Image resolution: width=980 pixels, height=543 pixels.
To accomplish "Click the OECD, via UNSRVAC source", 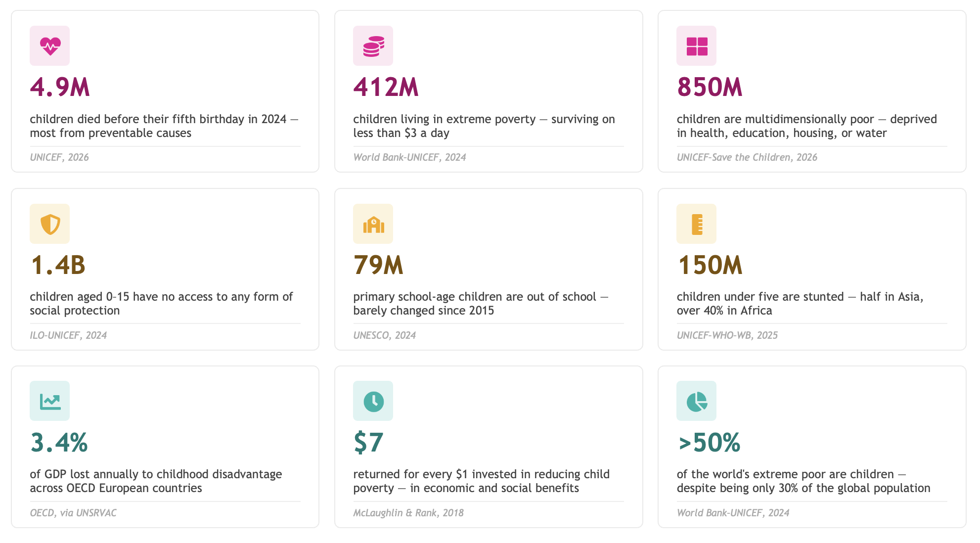I will (x=73, y=513).
